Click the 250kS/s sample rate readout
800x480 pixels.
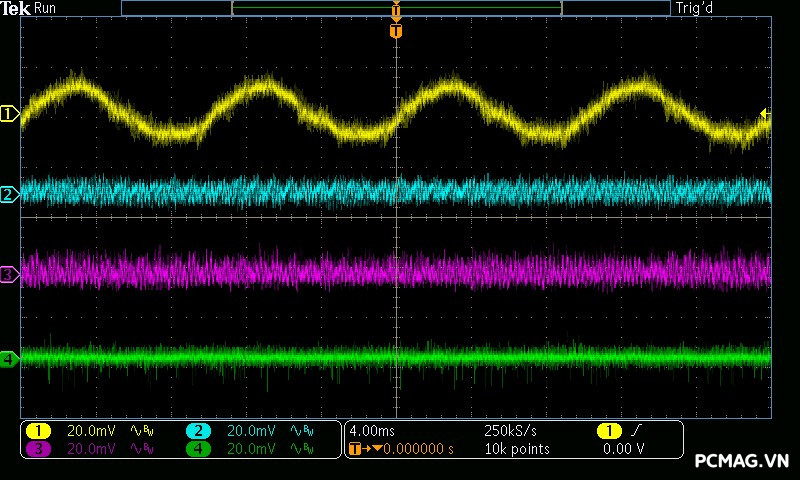coord(510,431)
